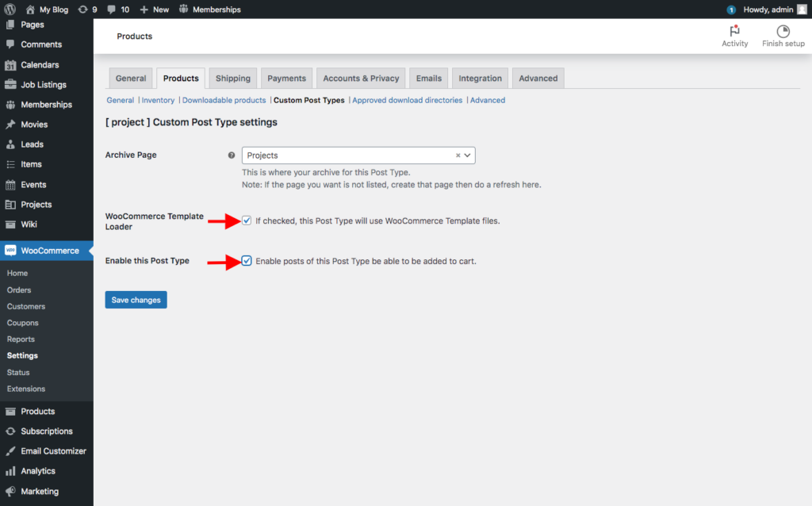The height and width of the screenshot is (506, 812).
Task: Toggle the Enable this Post Type checkbox
Action: pyautogui.click(x=247, y=261)
